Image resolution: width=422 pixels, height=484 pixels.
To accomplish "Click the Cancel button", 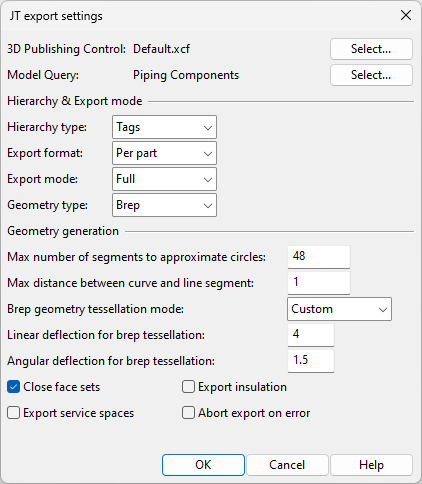I will click(287, 465).
